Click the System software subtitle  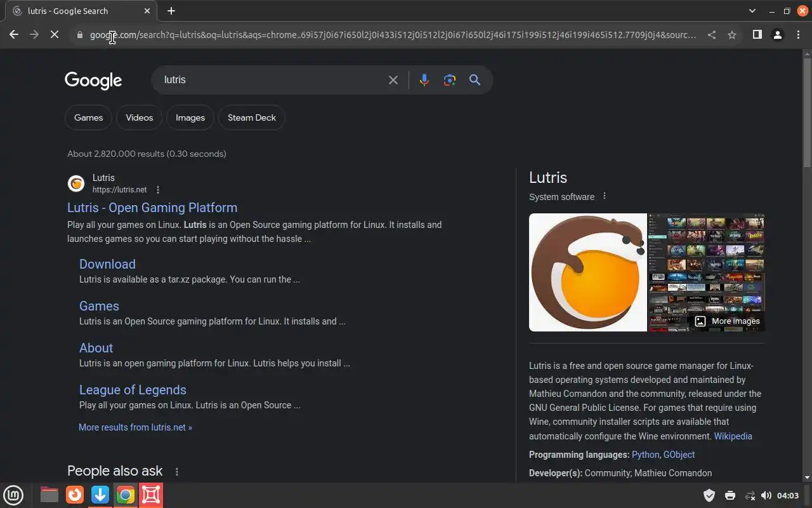562,197
